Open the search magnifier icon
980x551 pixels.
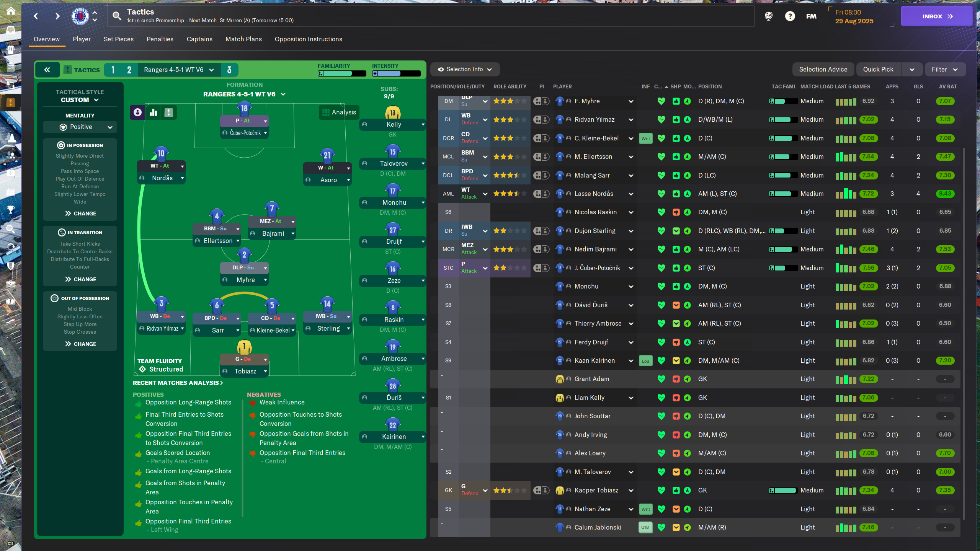[116, 16]
